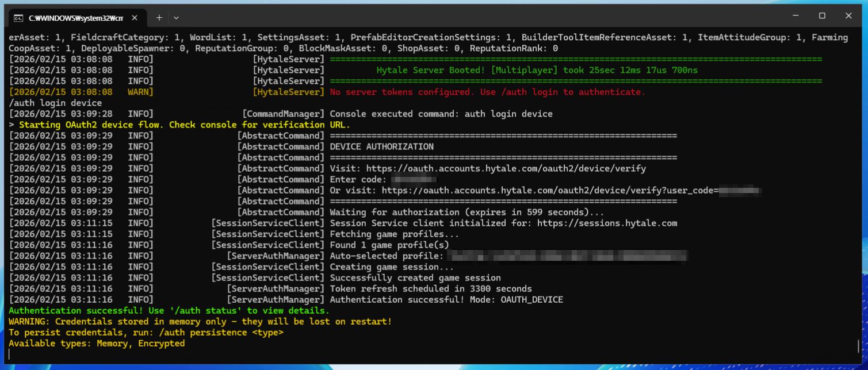Viewport: 868px width, 370px height.
Task: Click 'Waiting for authorization (expires in 599 seconds)'
Action: pos(467,213)
